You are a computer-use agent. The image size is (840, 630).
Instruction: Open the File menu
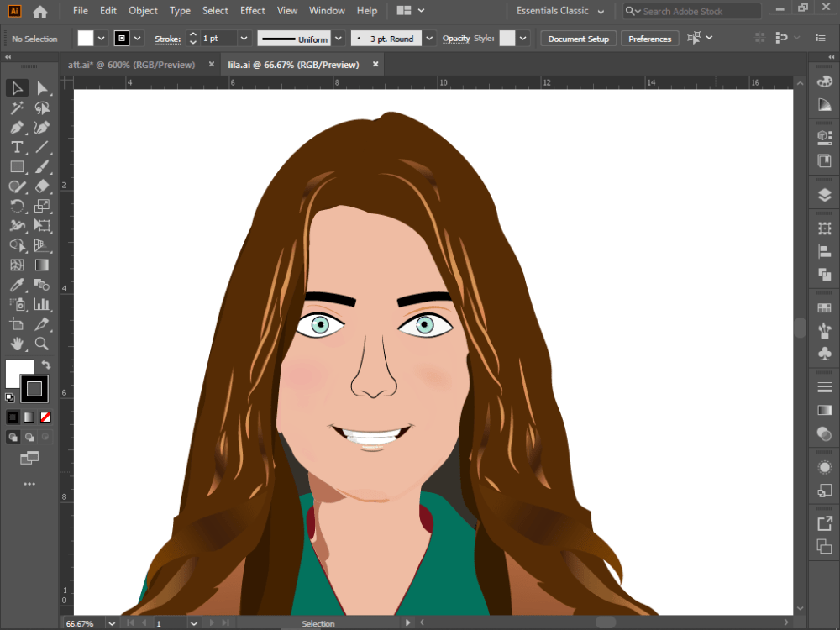pos(81,11)
